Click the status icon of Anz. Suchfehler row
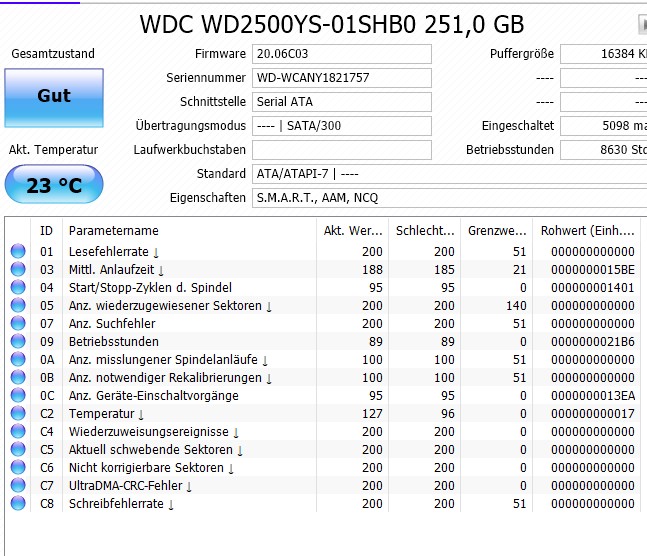The height and width of the screenshot is (556, 647). (18, 323)
